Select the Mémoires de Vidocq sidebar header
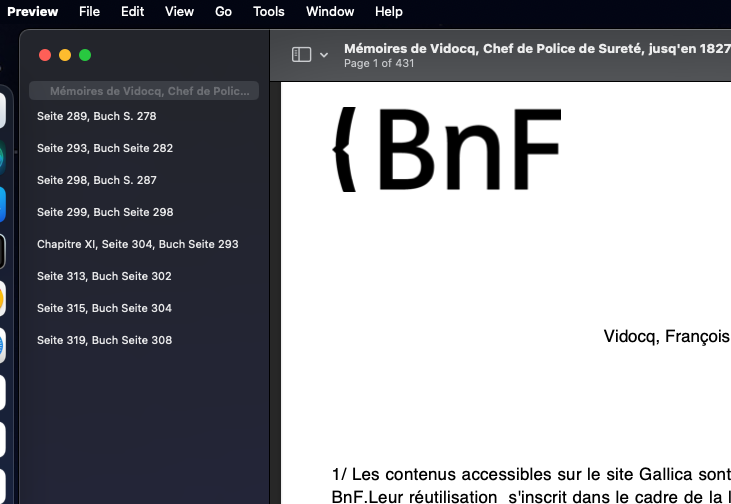This screenshot has width=731, height=504. (x=144, y=91)
